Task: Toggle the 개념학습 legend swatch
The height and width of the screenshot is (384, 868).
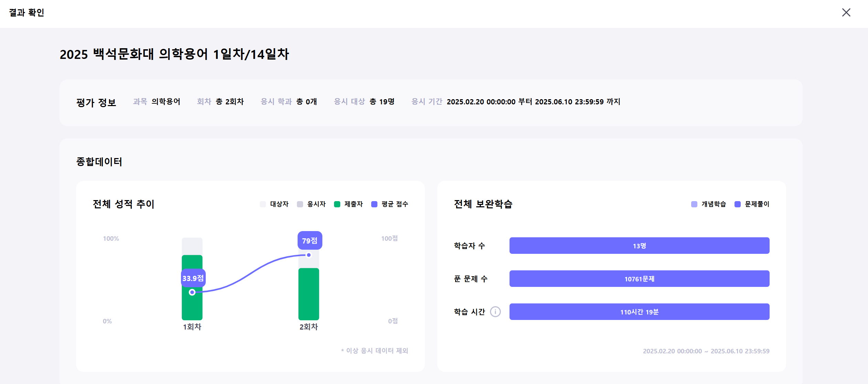Action: coord(694,204)
